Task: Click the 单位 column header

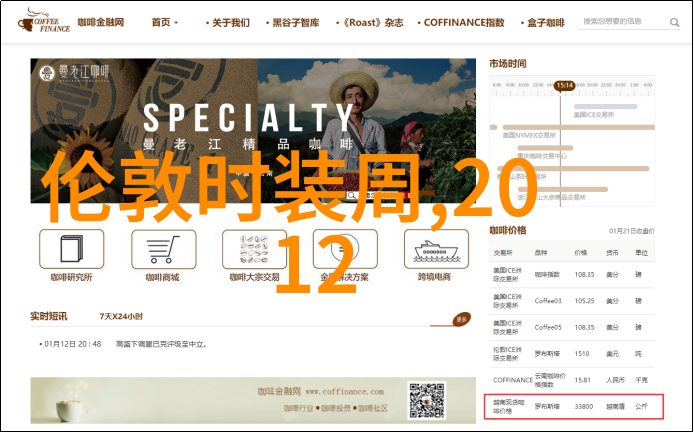Action: [x=641, y=253]
